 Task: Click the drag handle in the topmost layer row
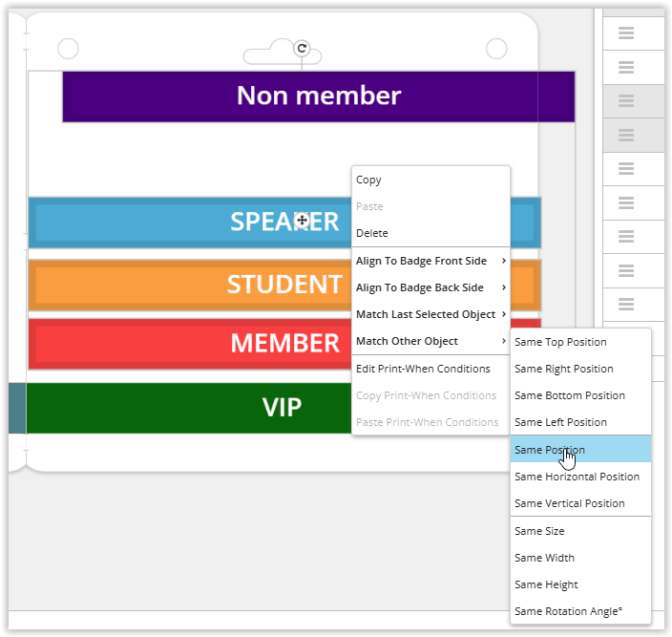626,33
